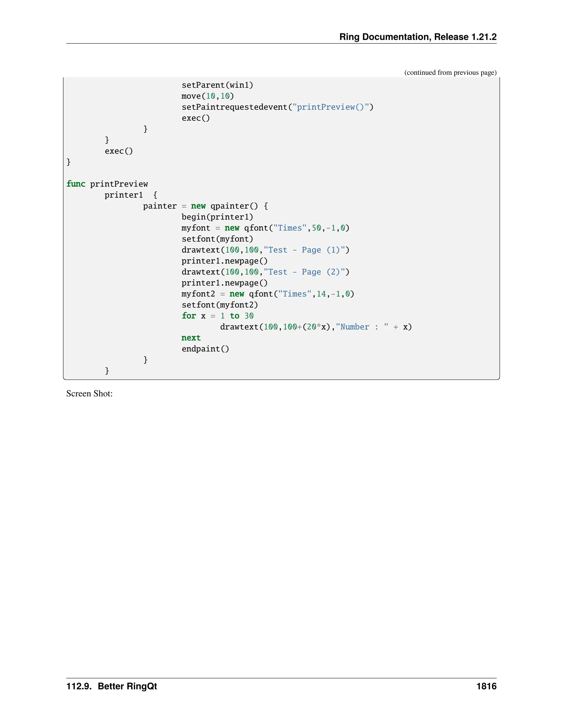Click the drawtext 'Number : ' code line
This screenshot has height=728, width=563.
316,327
